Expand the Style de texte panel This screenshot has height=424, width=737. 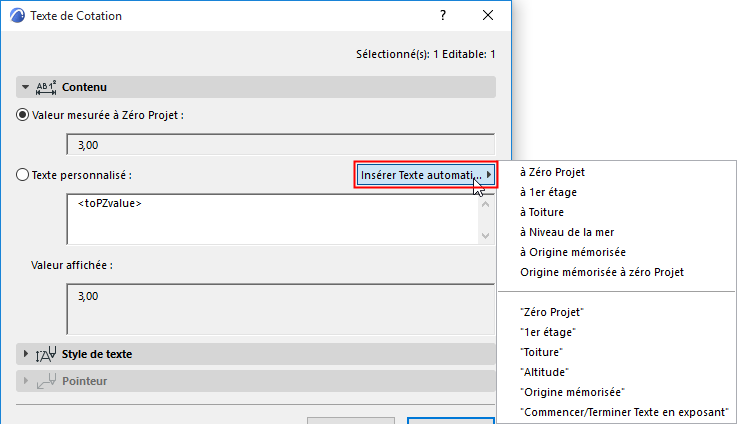pos(25,354)
